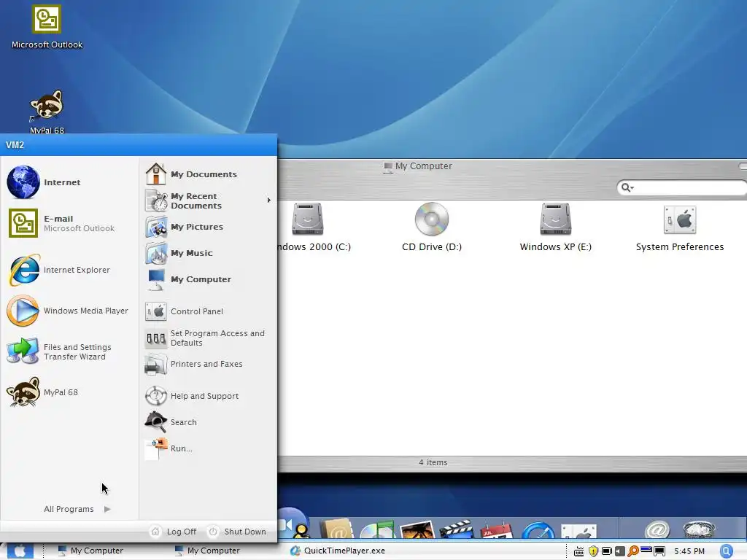Open Internet globe icon in Start menu
Viewport: 747px width, 560px height.
tap(23, 182)
